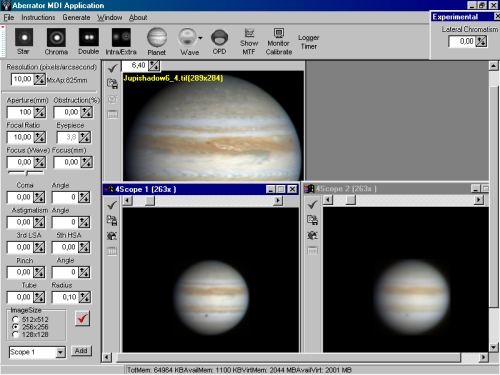The image size is (500, 375).
Task: Select the Planet toolbar icon
Action: point(157,41)
